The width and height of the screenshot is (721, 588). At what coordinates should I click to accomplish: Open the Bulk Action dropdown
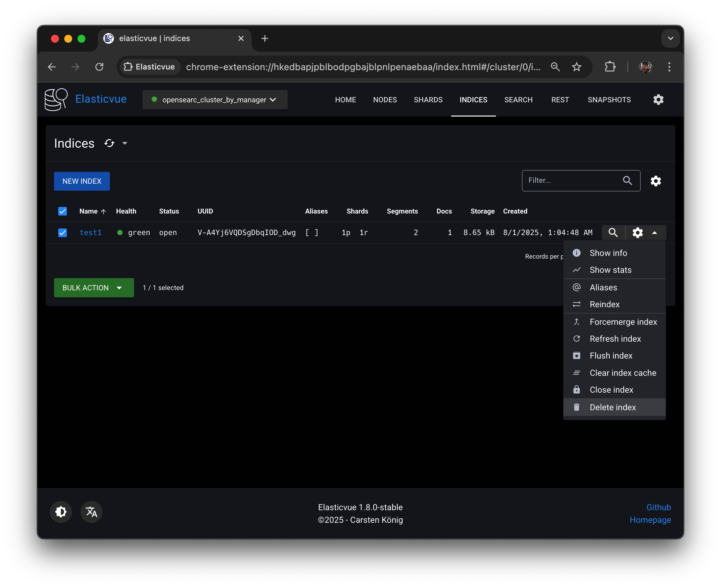click(94, 288)
